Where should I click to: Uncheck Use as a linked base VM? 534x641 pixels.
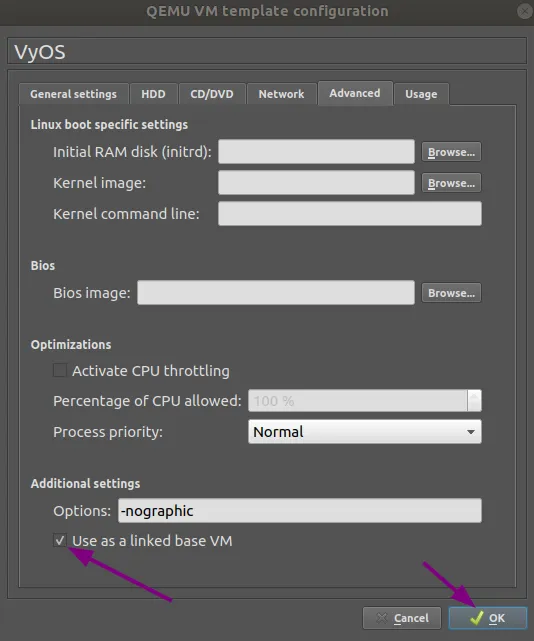click(60, 540)
